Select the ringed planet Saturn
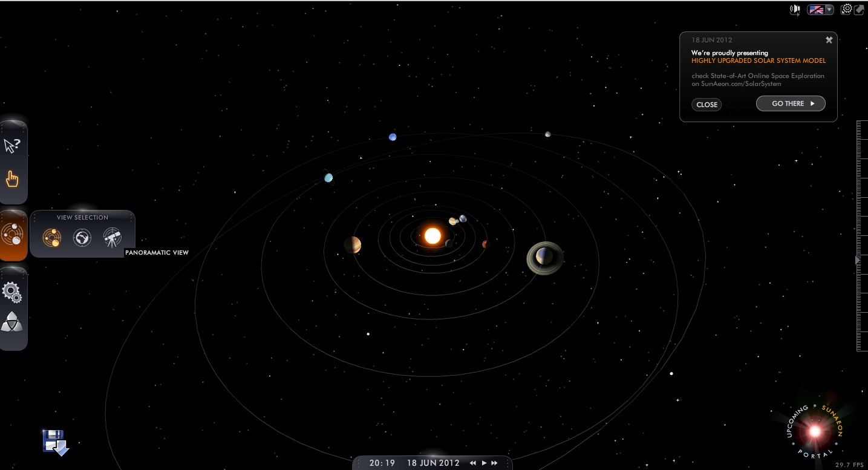Viewport: 868px width, 470px height. tap(545, 258)
